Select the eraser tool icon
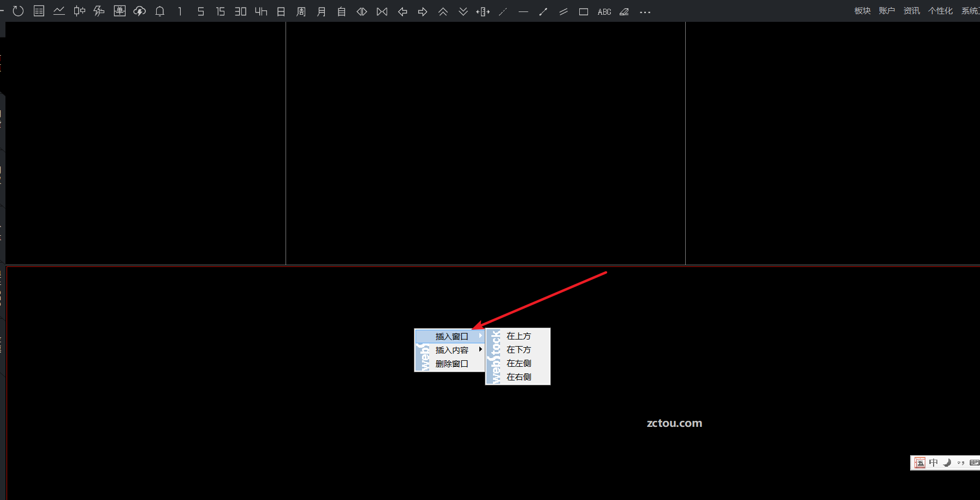Viewport: 980px width, 500px height. click(624, 11)
